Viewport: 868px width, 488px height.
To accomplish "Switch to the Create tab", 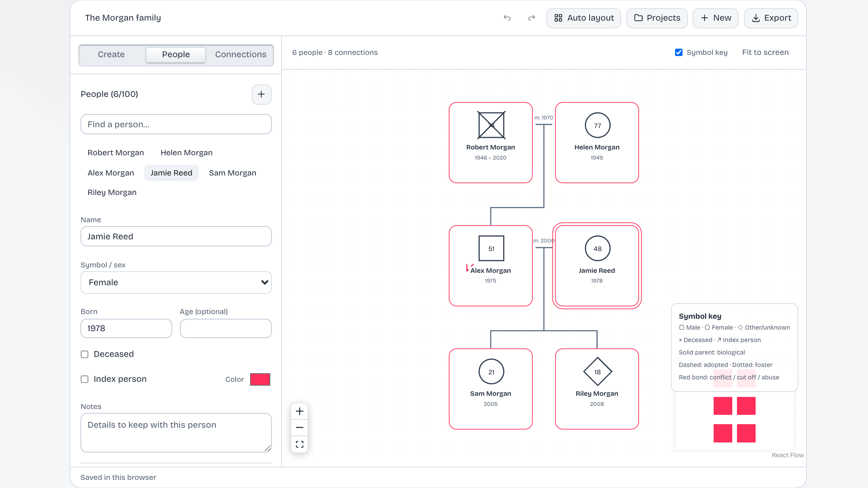I will point(111,55).
